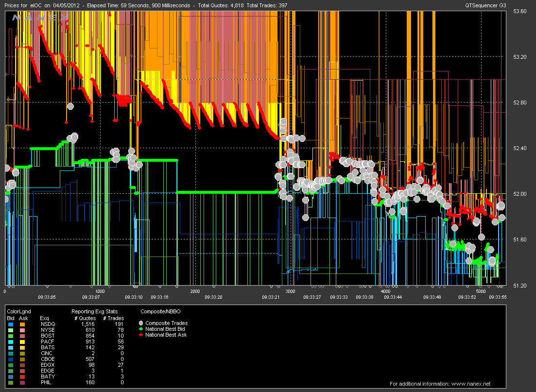Click the '# Trades' column header
The image size is (536, 392).
click(x=113, y=318)
